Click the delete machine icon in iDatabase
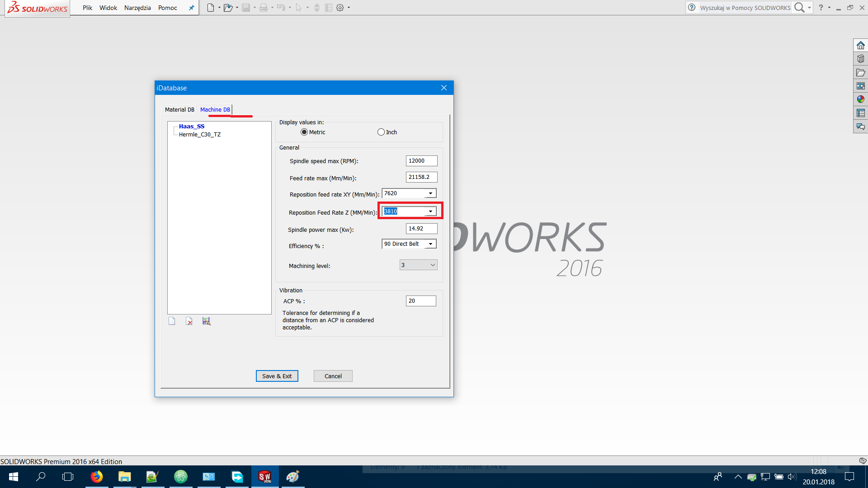This screenshot has height=488, width=868. coord(189,321)
